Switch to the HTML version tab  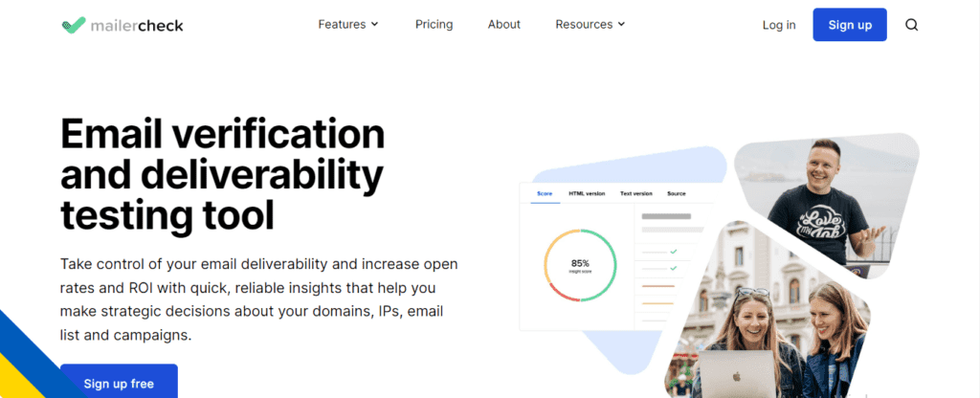click(587, 194)
